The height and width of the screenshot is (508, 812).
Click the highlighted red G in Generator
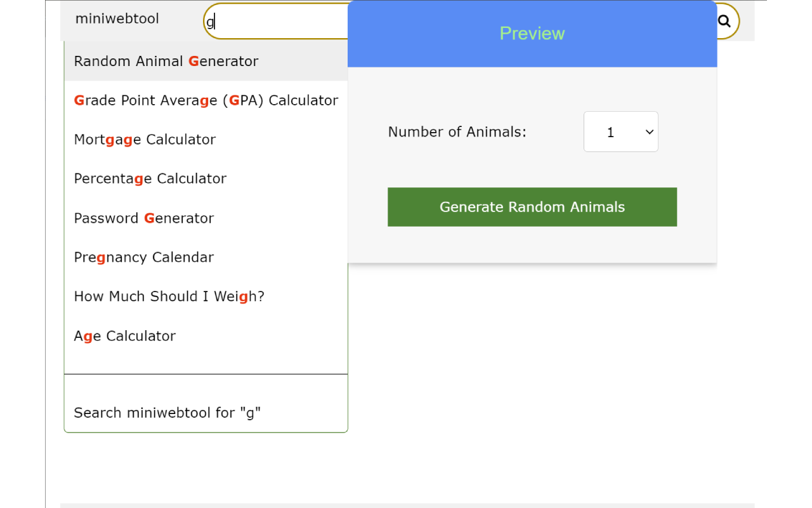tap(193, 62)
